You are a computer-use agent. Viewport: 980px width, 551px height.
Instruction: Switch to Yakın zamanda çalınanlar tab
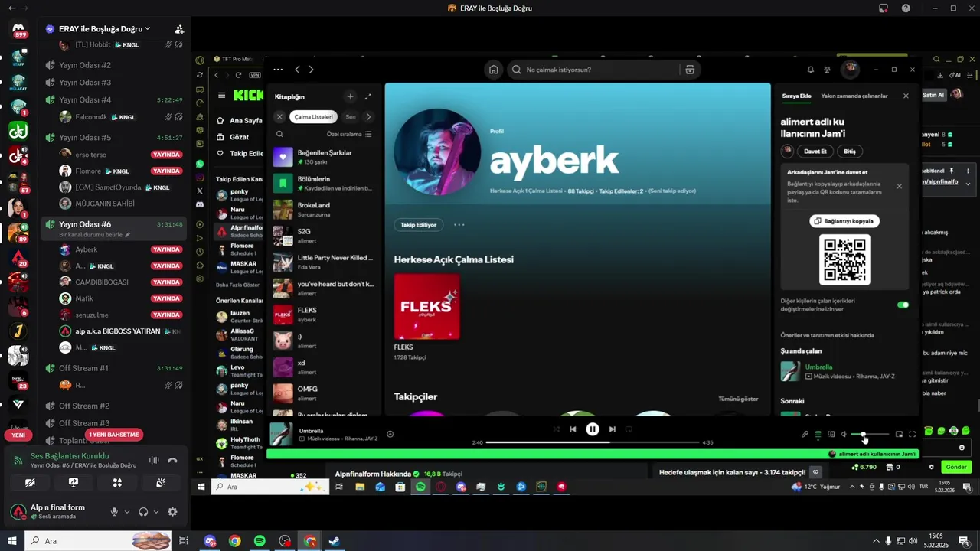(x=854, y=96)
